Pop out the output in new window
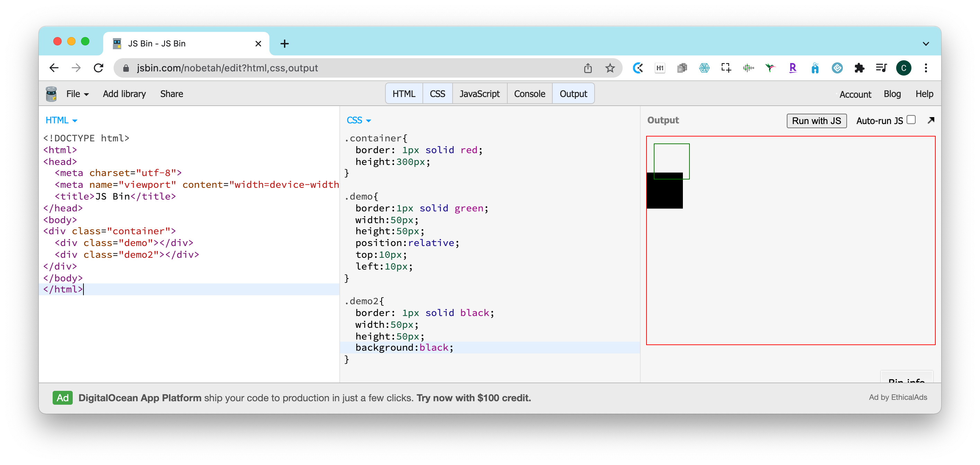Screen dimensions: 980x465 click(930, 120)
